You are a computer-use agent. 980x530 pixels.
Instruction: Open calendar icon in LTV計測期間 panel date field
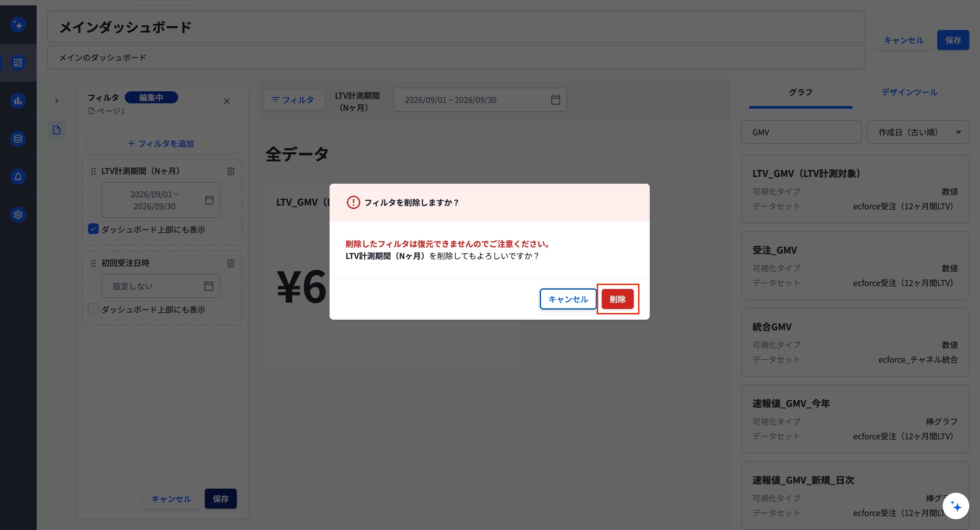pyautogui.click(x=209, y=200)
